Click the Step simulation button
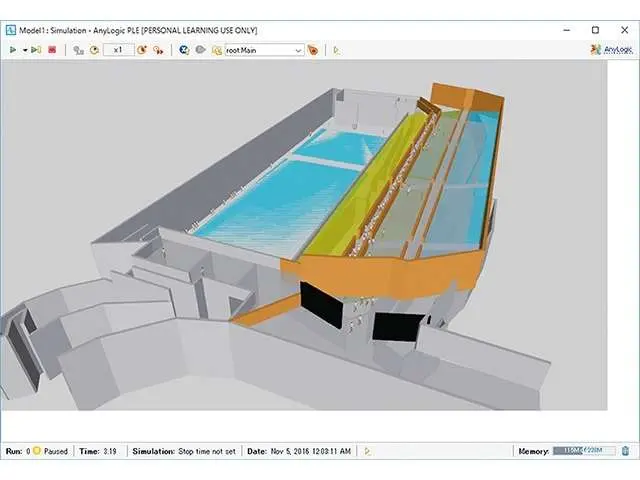 pos(36,50)
